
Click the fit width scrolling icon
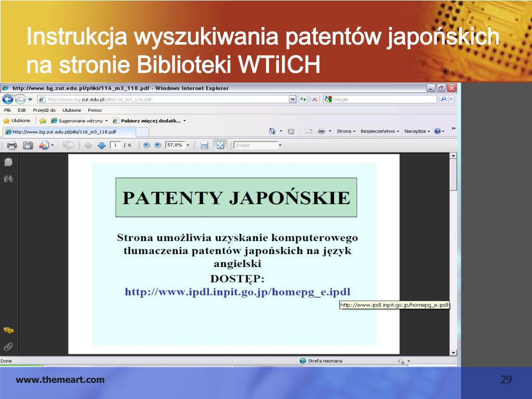pos(204,145)
